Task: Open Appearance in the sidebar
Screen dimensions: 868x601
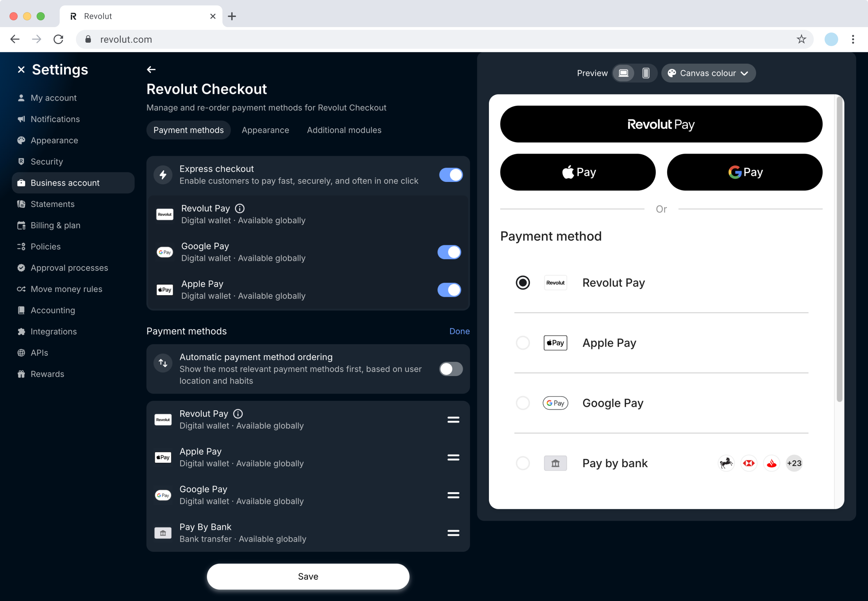Action: 73,141
